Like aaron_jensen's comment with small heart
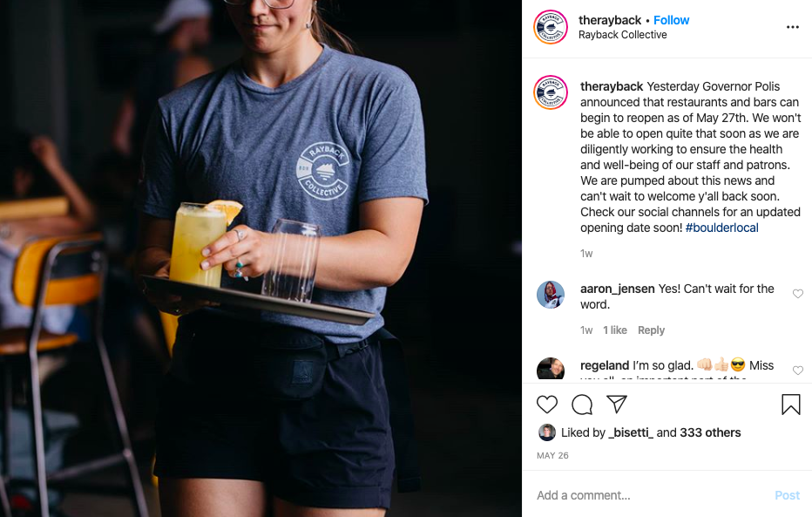Image resolution: width=812 pixels, height=517 pixels. tap(797, 294)
